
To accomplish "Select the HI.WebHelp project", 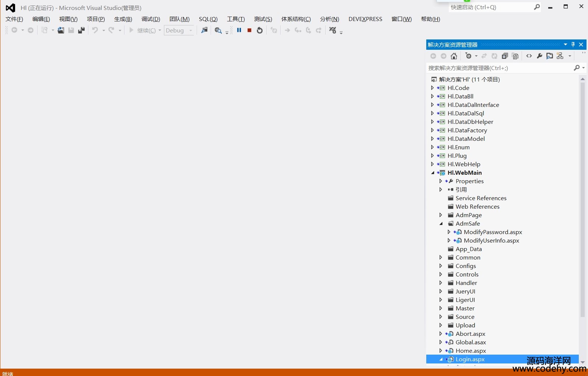I will (x=464, y=164).
